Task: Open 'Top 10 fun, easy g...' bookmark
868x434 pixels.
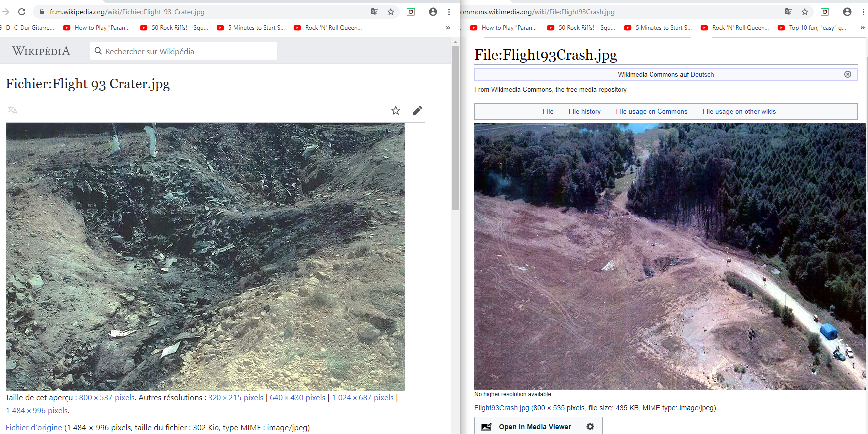Action: [812, 28]
